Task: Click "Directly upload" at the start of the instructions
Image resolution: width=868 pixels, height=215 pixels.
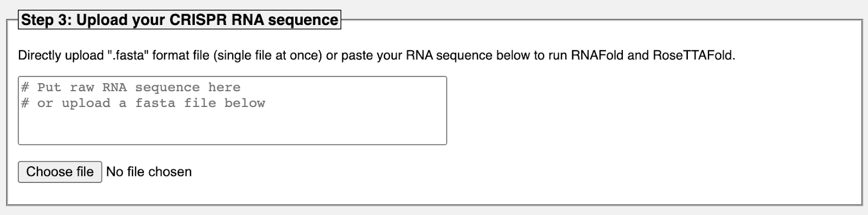Action: click(61, 55)
